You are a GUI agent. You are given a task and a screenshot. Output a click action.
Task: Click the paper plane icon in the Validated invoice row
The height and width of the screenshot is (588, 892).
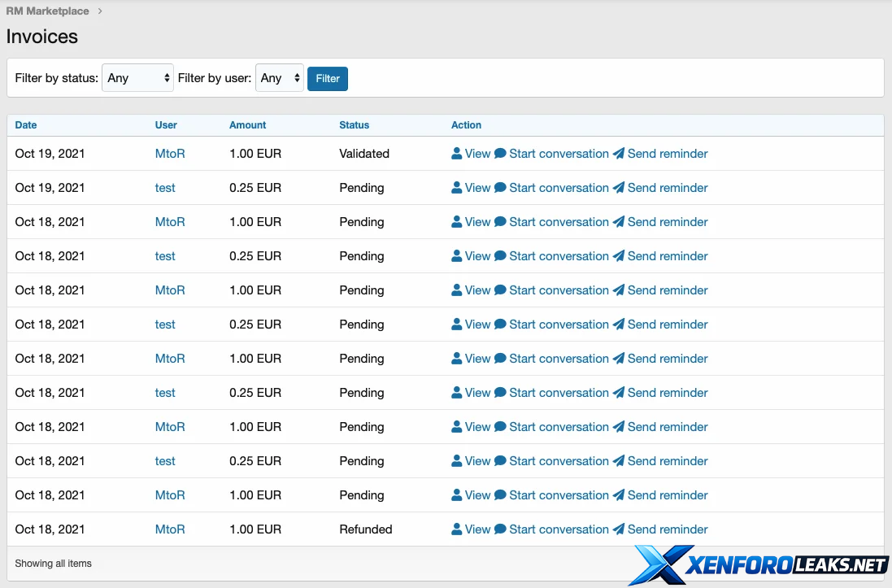619,154
